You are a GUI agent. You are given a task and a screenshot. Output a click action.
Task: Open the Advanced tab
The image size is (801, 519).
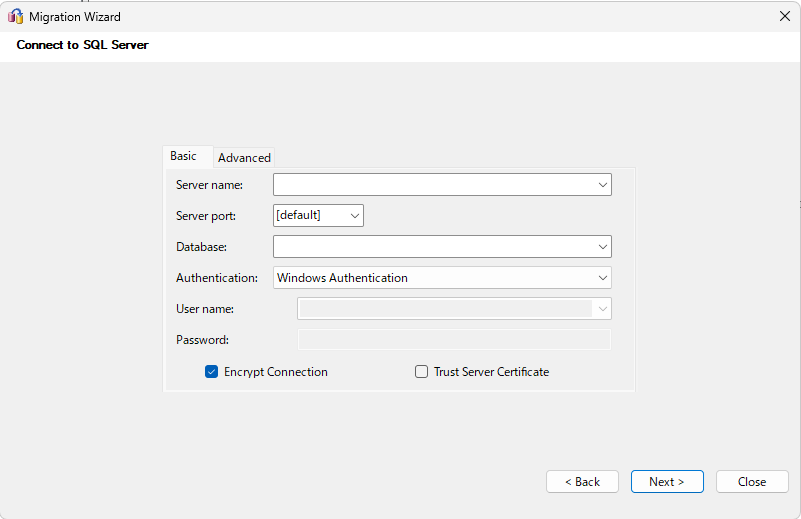coord(244,157)
